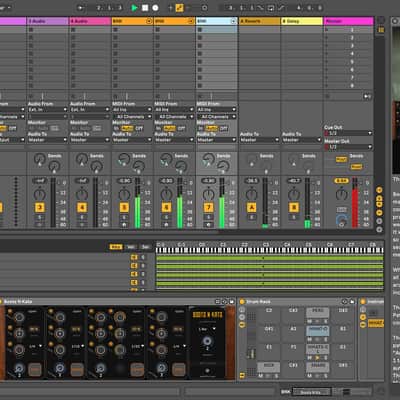The height and width of the screenshot is (400, 400).
Task: Toggle the highlighted automation arm button
Action: (x=179, y=8)
